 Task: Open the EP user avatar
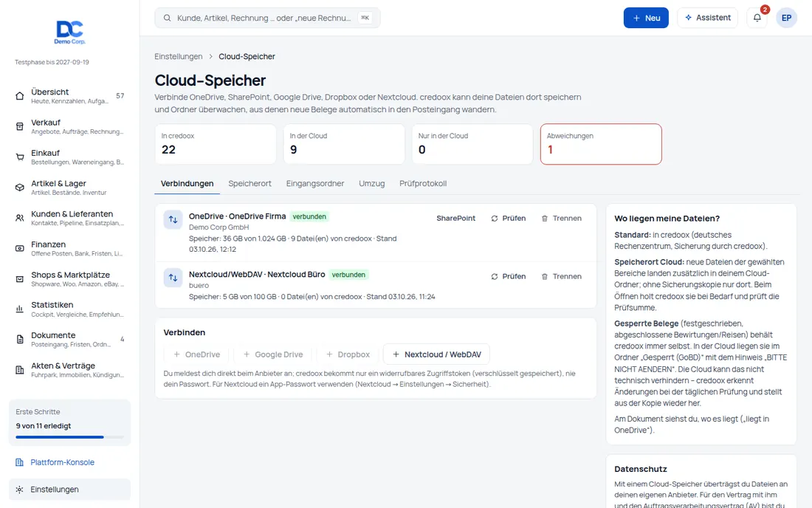(786, 18)
